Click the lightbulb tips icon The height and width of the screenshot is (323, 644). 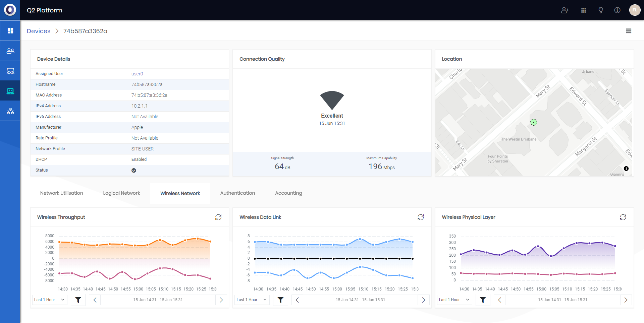click(601, 10)
